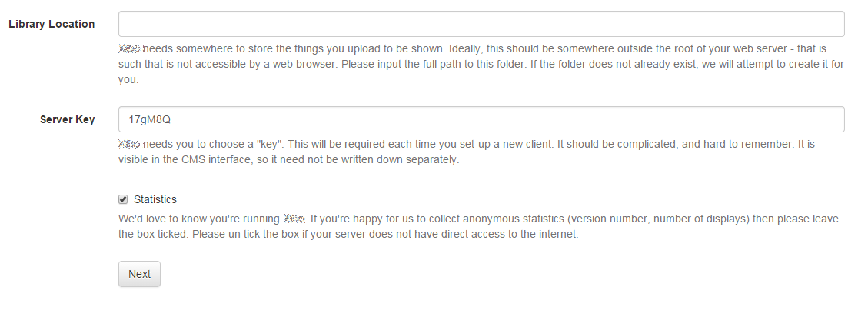Place cursor at end of Server Key field
Image resolution: width=868 pixels, height=334 pixels.
[x=830, y=119]
